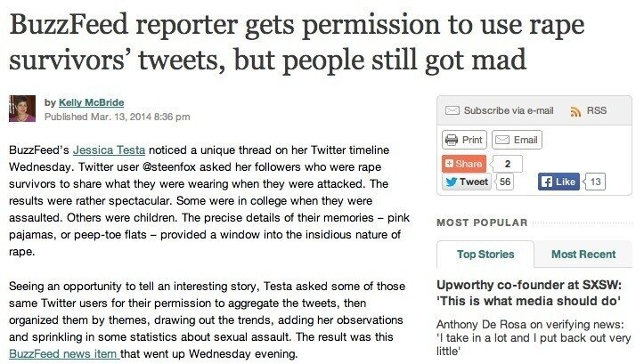Click the Twitter Tweet button
The image size is (644, 364).
466,182
